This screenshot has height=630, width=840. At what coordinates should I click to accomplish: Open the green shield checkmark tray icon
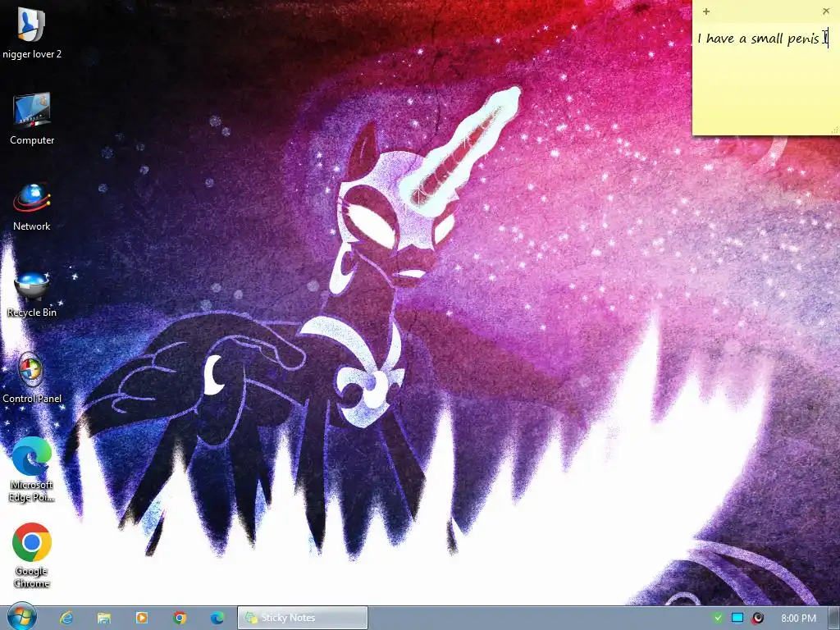718,618
